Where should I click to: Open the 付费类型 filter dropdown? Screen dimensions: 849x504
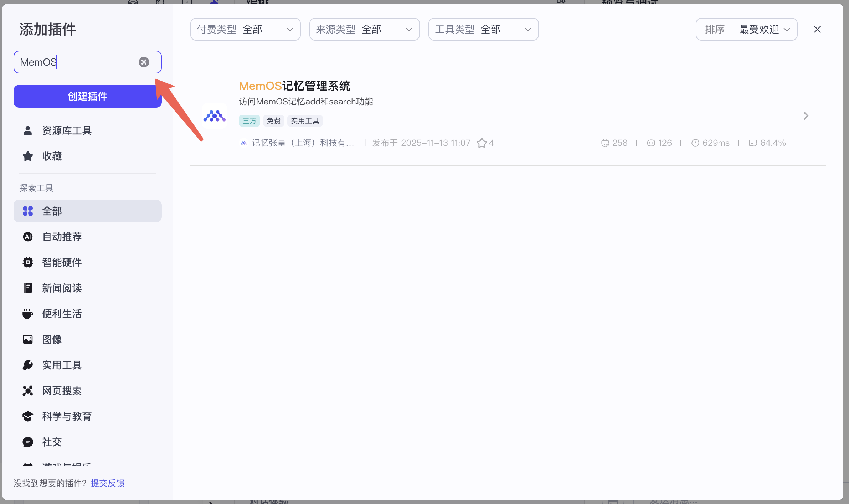(245, 29)
